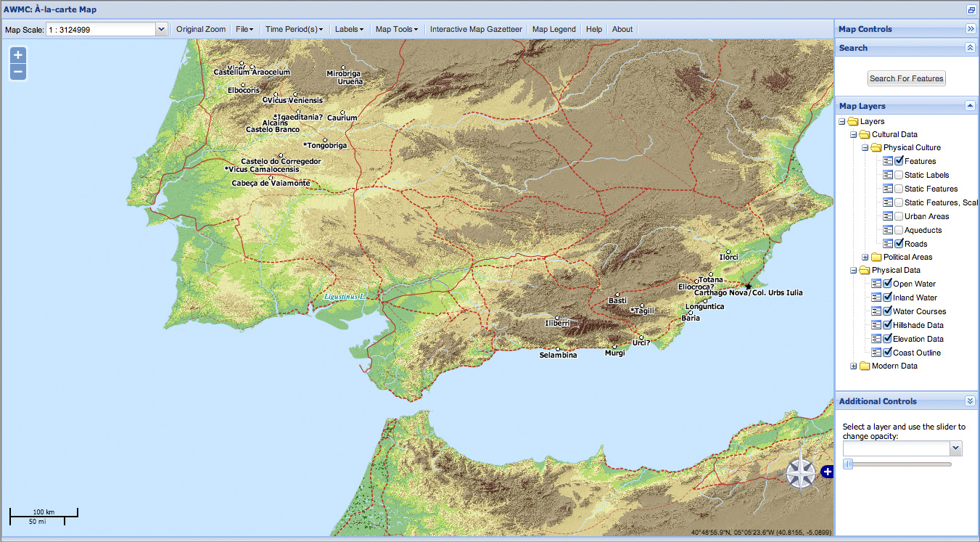Expand the Political Areas folder
This screenshot has height=542, width=980.
click(865, 257)
